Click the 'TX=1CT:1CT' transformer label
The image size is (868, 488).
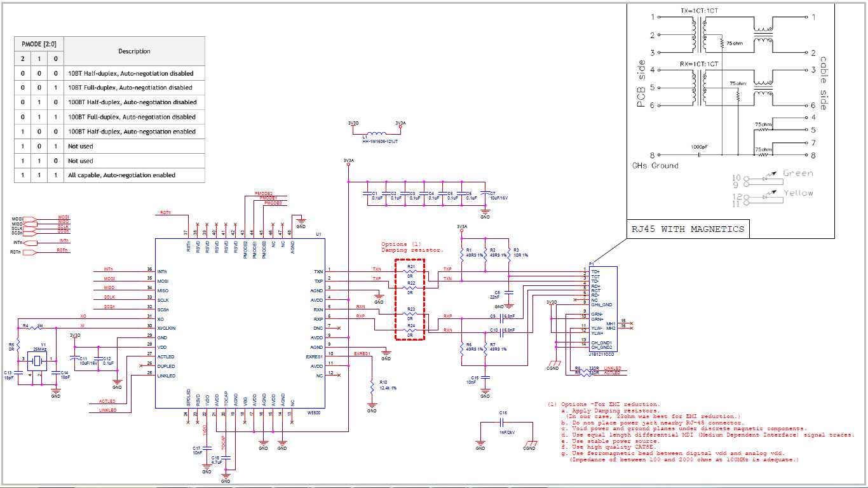point(700,11)
